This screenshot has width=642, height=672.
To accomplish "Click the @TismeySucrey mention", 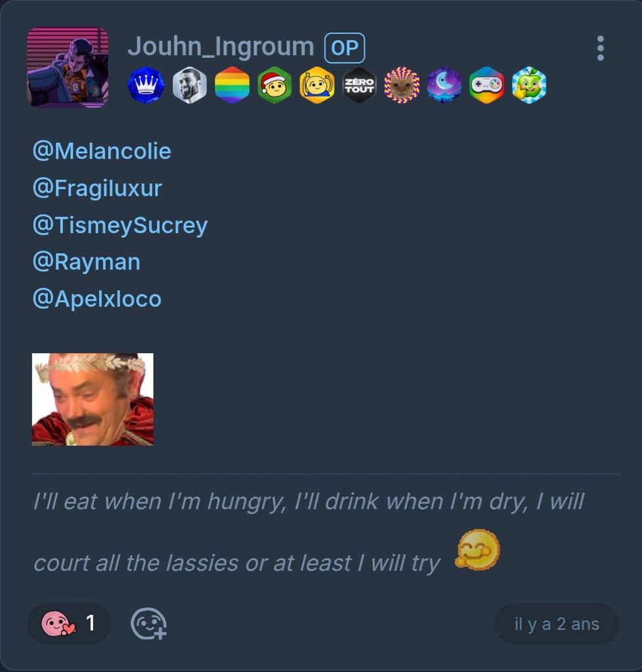I will [120, 225].
